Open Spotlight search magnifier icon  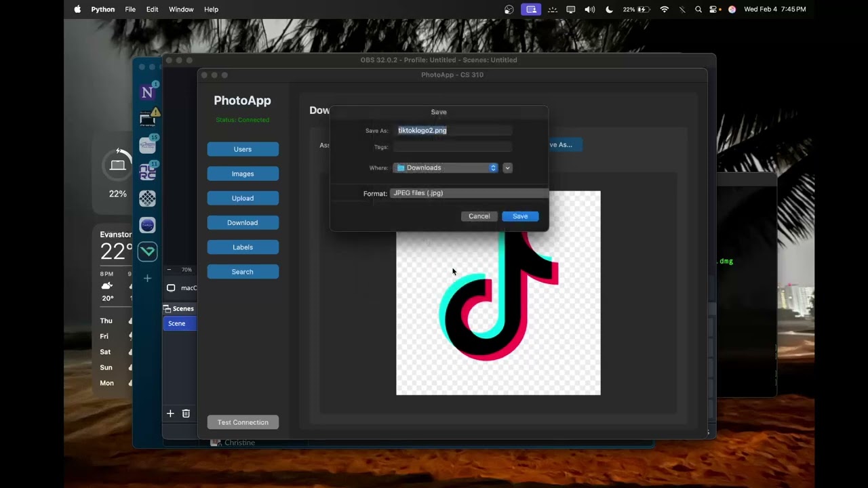pyautogui.click(x=698, y=9)
